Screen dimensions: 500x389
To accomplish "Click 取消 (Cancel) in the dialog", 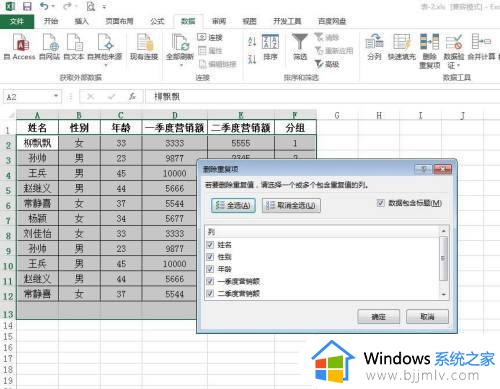I will 427,316.
